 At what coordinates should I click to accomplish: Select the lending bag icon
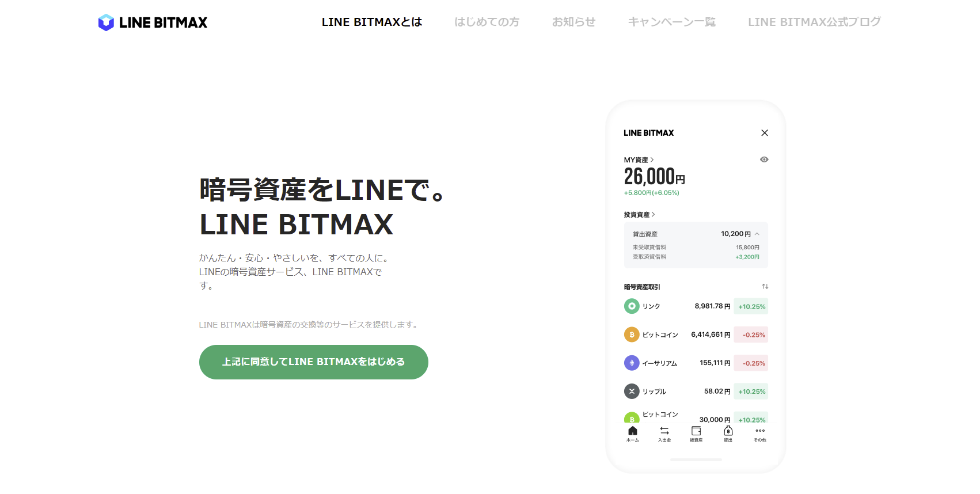pos(728,431)
